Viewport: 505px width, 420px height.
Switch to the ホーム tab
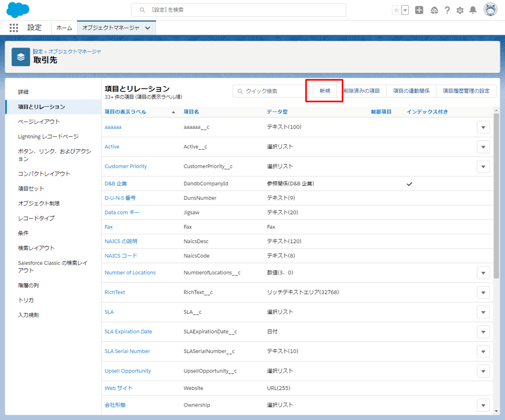(x=64, y=28)
